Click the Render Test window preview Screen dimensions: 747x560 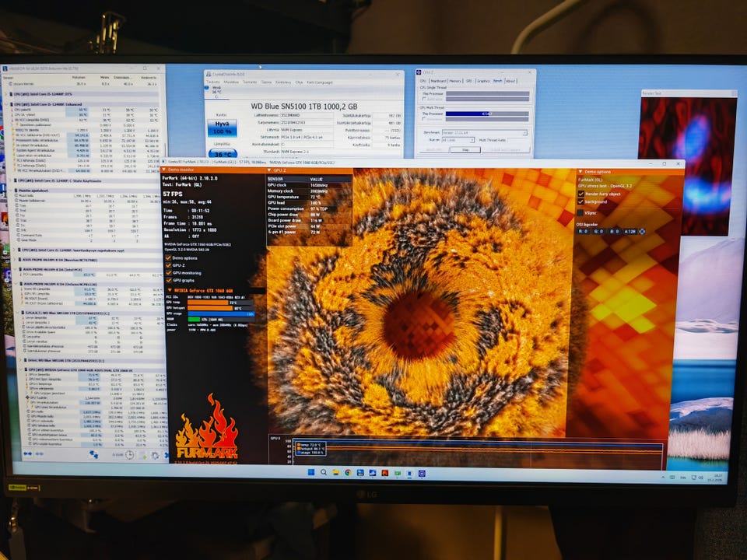click(689, 166)
